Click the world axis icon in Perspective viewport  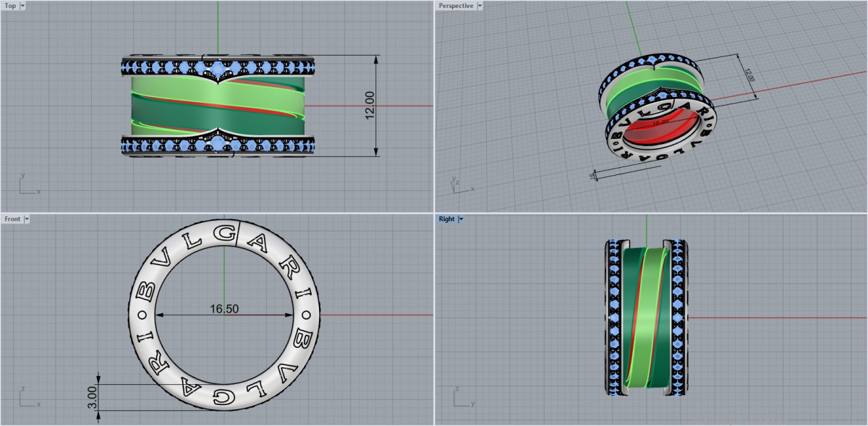point(456,184)
